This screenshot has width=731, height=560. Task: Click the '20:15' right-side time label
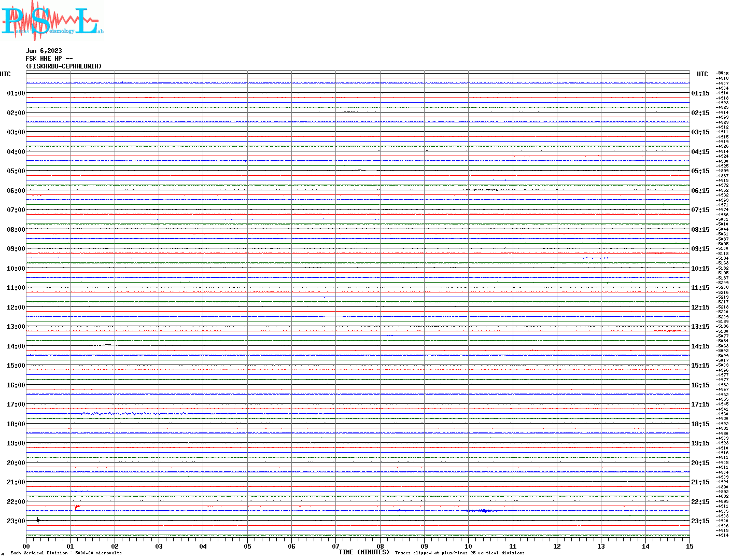tap(700, 463)
